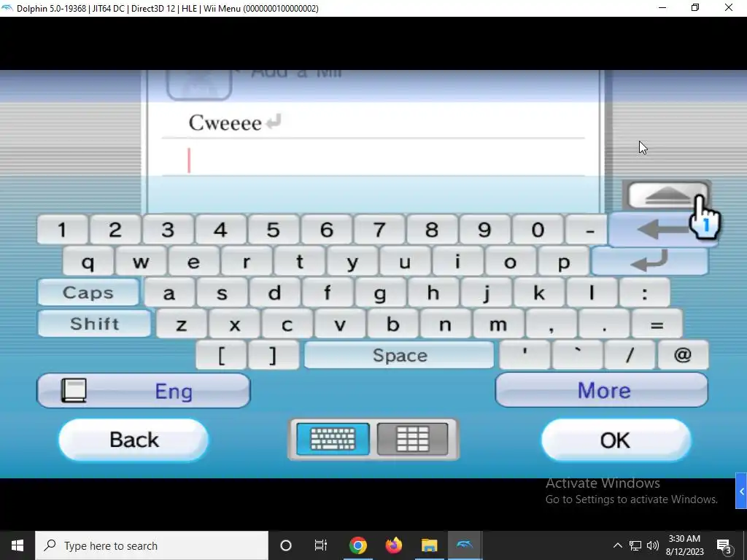Tap the equals sign key
Image resolution: width=747 pixels, height=560 pixels.
click(657, 324)
